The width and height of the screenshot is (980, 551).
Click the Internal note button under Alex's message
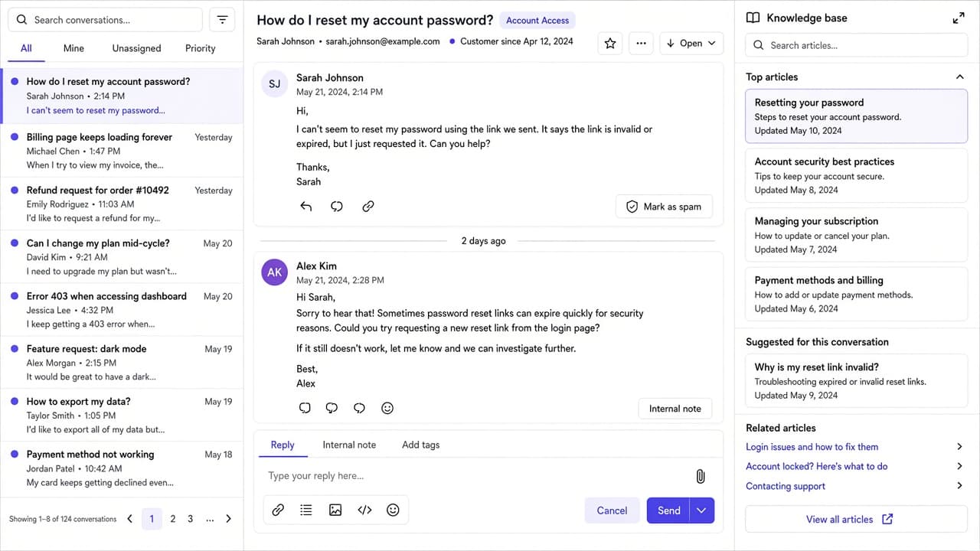pyautogui.click(x=675, y=409)
